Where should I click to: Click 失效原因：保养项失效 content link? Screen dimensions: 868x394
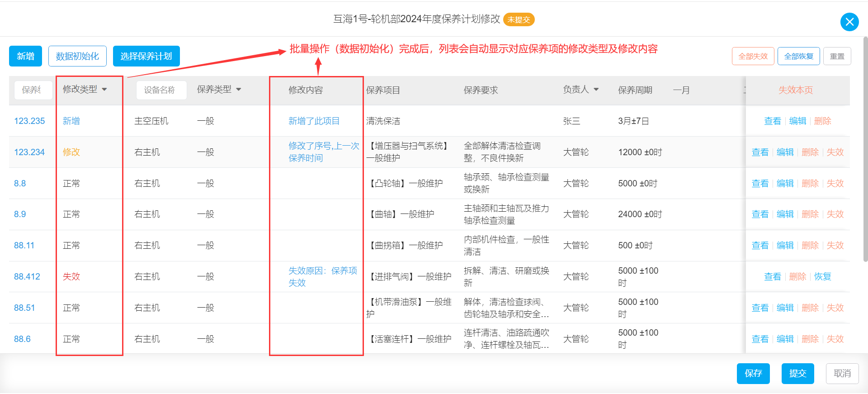coord(323,276)
